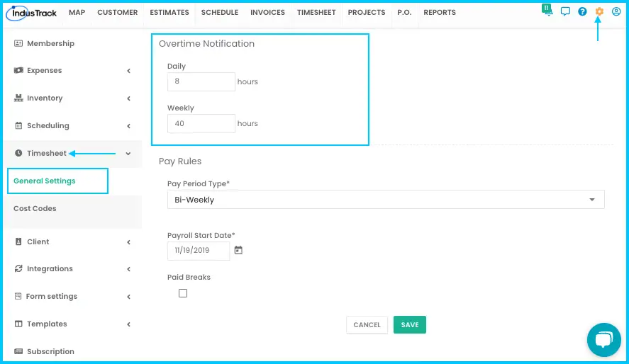Click the Overtime Notification heading
Screen dimensions: 629x364
(206, 43)
